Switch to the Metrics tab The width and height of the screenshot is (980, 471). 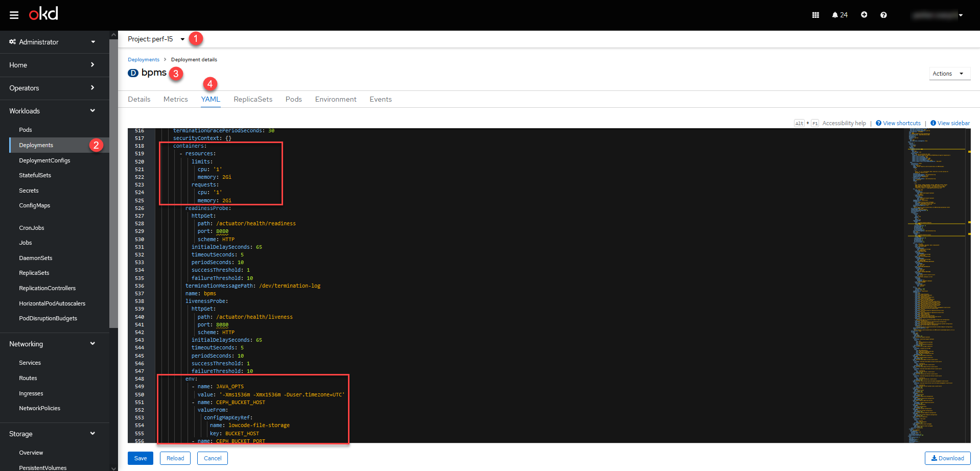(176, 99)
